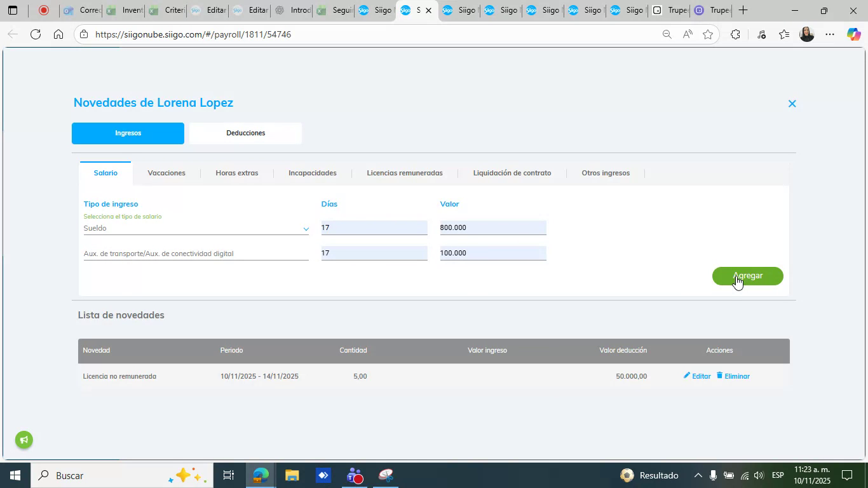Open the taskbar clock and date
Viewport: 868px width, 488px height.
tap(812, 475)
